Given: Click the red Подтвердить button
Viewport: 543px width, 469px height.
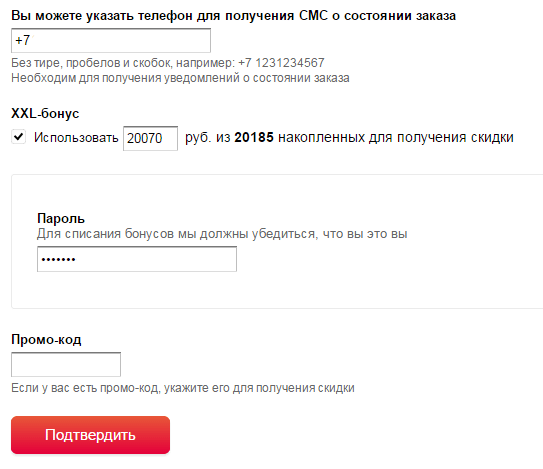Looking at the screenshot, I should click(90, 435).
